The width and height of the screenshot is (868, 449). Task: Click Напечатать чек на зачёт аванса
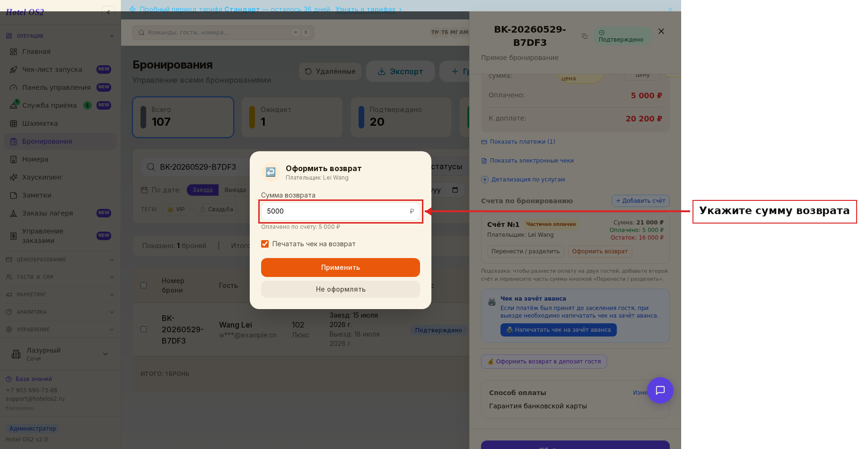[x=558, y=330]
